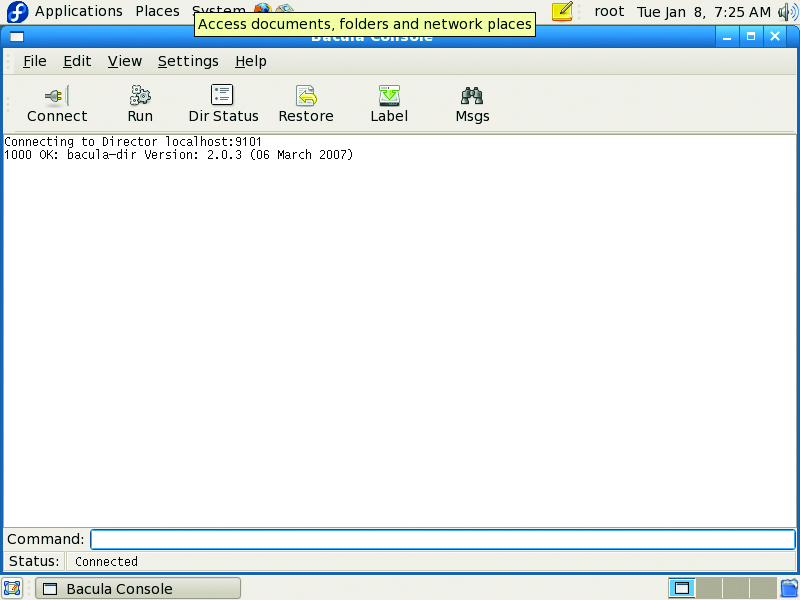The height and width of the screenshot is (600, 800).
Task: Expand the Applications menu in top panel
Action: click(x=79, y=12)
